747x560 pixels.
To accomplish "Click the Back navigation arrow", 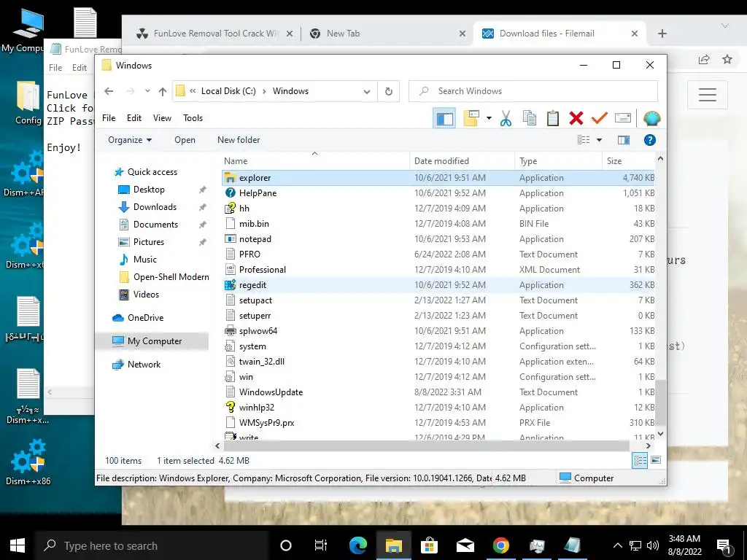I will [x=109, y=91].
